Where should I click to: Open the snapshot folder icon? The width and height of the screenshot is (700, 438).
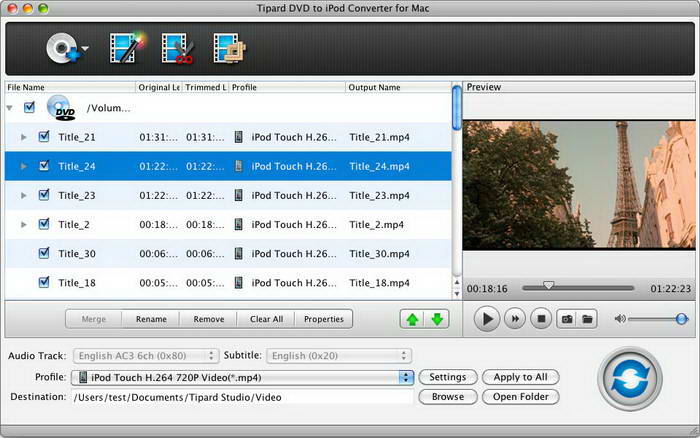587,319
